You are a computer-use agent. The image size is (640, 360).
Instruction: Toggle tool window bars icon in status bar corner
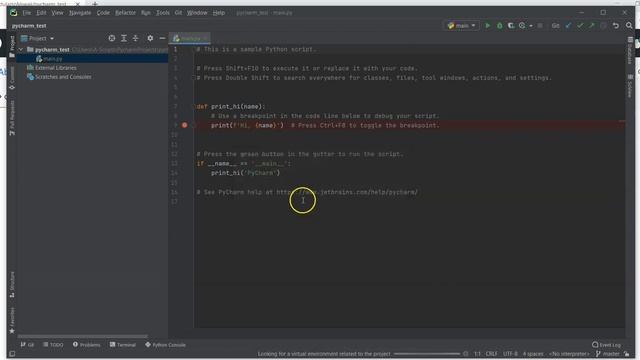tap(12, 354)
